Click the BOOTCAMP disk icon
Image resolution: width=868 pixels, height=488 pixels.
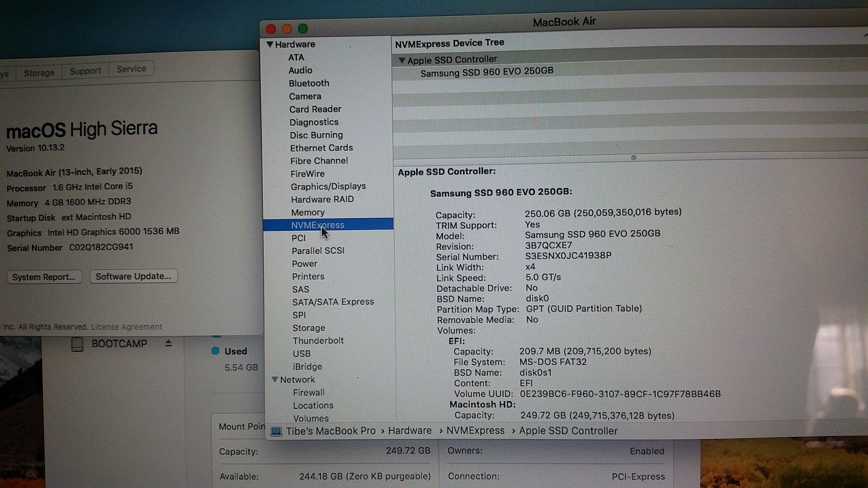point(77,344)
